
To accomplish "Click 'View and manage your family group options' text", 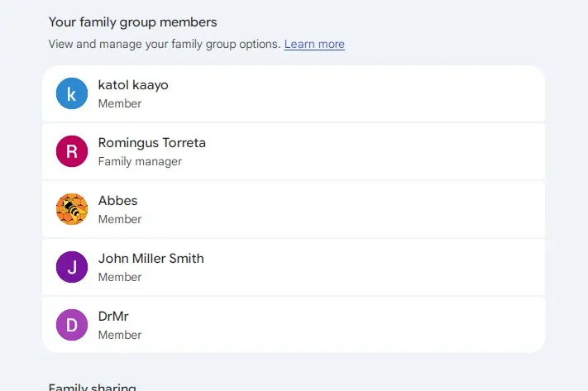I will (x=165, y=45).
